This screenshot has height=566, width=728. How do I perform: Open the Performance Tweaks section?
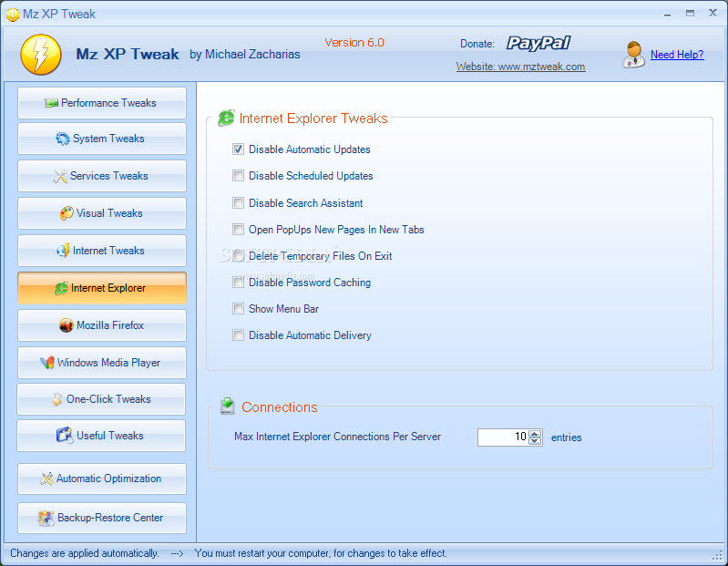[x=102, y=103]
